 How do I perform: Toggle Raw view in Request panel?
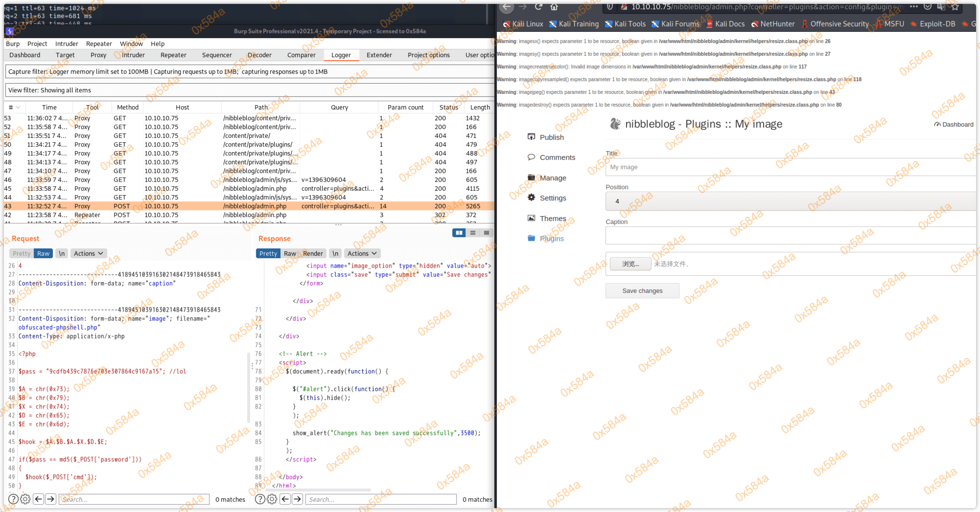coord(43,253)
